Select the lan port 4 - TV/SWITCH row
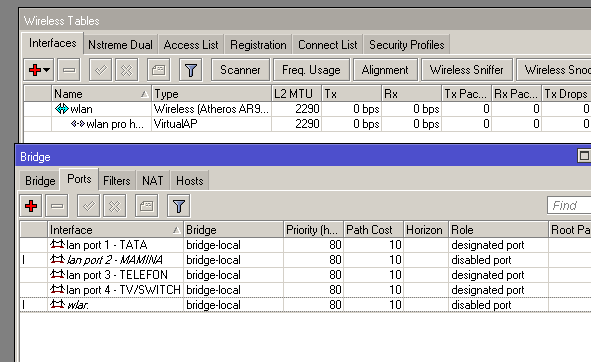591x362 pixels. 305,290
